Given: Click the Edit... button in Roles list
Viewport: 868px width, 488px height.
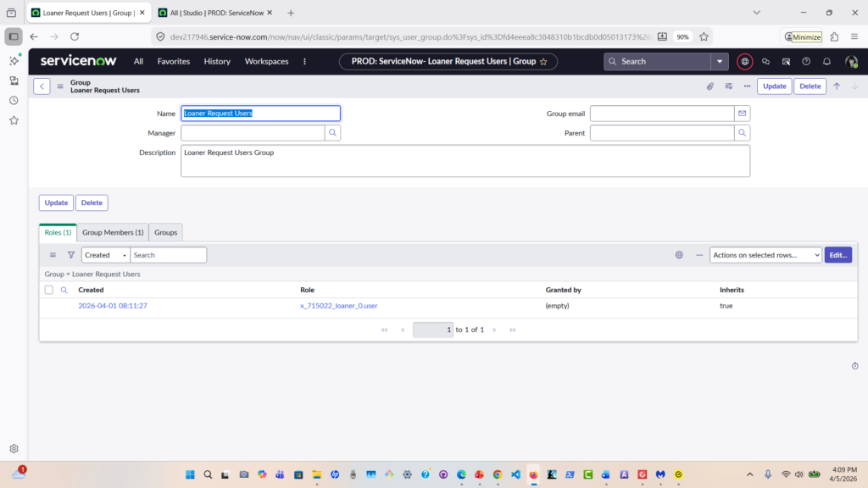Looking at the screenshot, I should (837, 255).
